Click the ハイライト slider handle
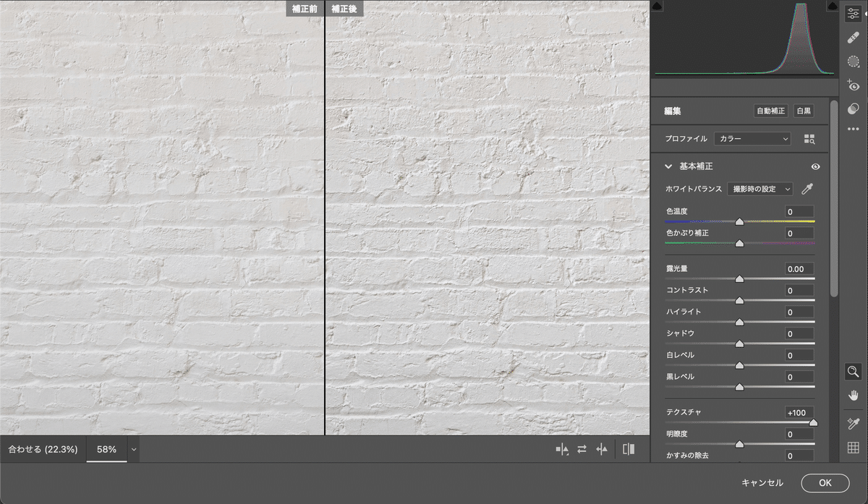This screenshot has width=868, height=504. (739, 322)
